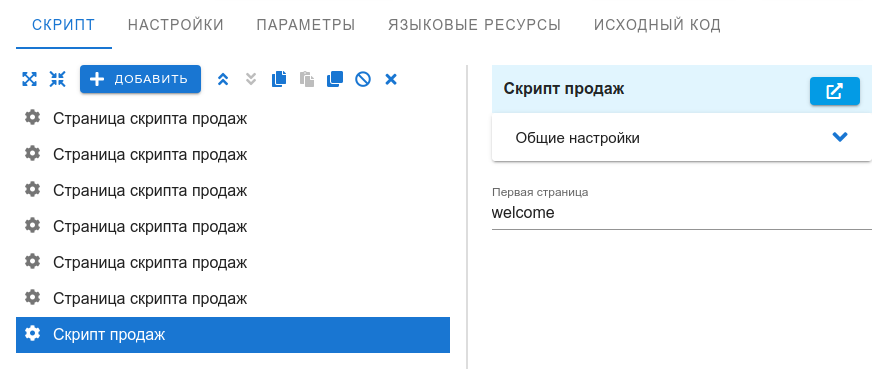
Task: Click the expand all icon
Action: [29, 79]
